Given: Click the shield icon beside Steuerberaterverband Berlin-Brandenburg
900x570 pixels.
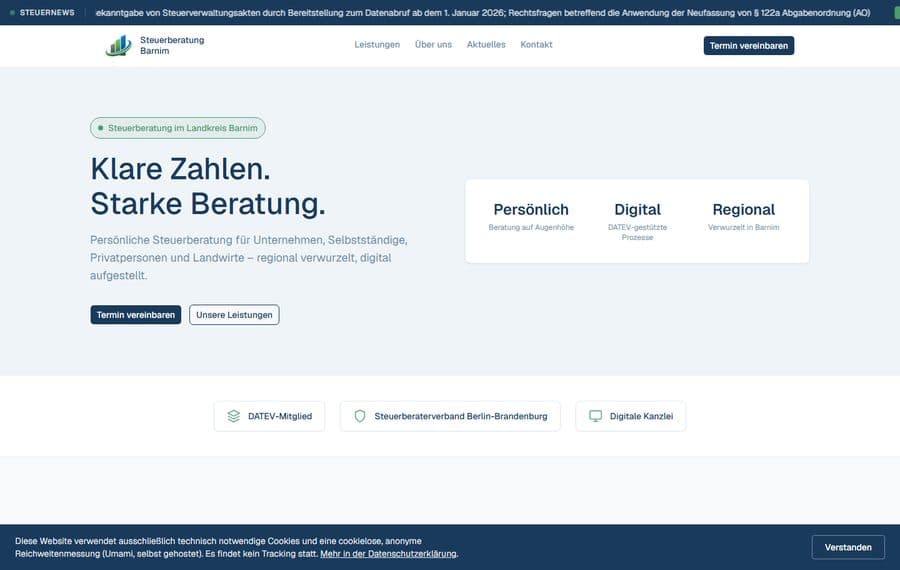Looking at the screenshot, I should tap(360, 416).
